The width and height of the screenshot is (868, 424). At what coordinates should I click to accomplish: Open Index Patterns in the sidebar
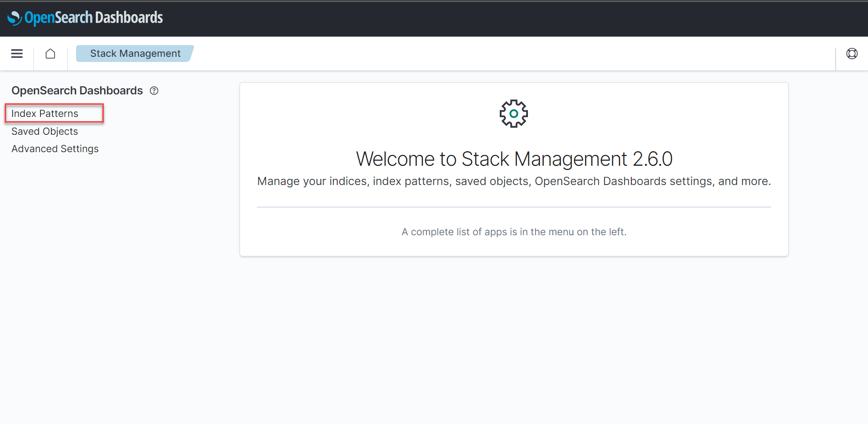point(45,114)
